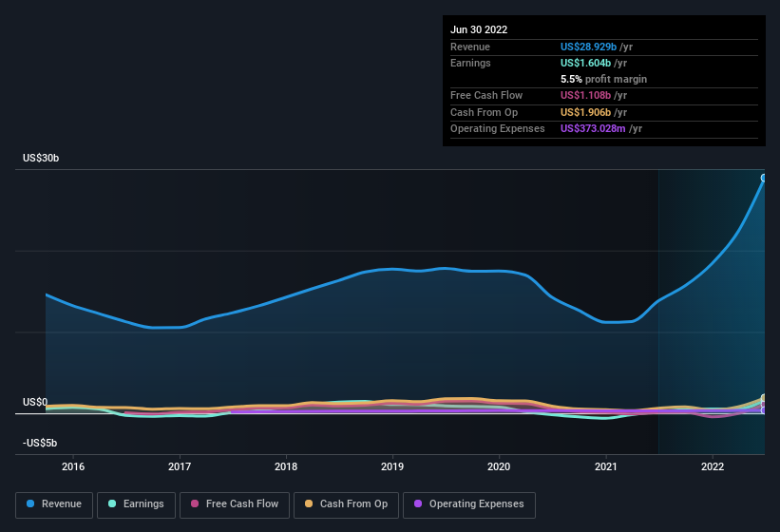Click the US$373.028m operating expenses value
The height and width of the screenshot is (532, 780).
(593, 129)
